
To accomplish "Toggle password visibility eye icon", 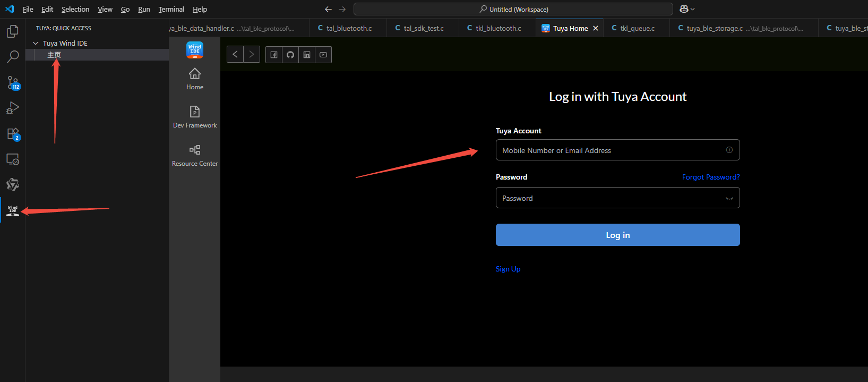I will (729, 198).
